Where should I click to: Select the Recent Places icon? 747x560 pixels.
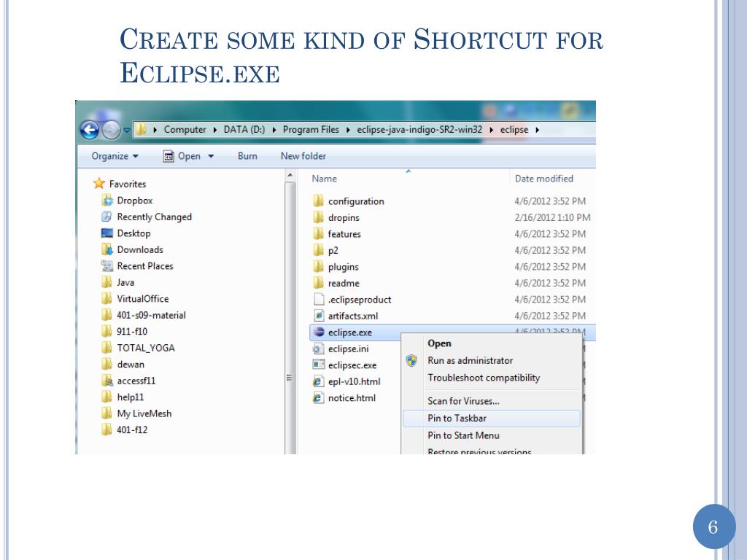tap(107, 265)
